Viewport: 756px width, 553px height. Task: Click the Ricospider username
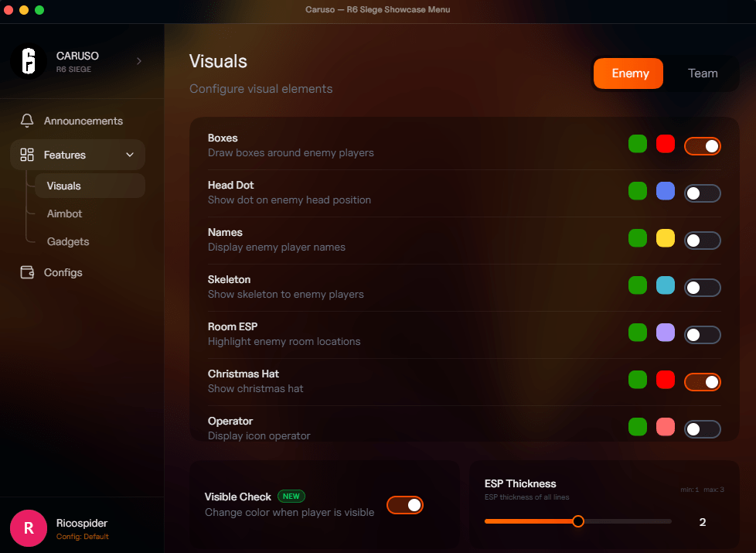tap(82, 523)
